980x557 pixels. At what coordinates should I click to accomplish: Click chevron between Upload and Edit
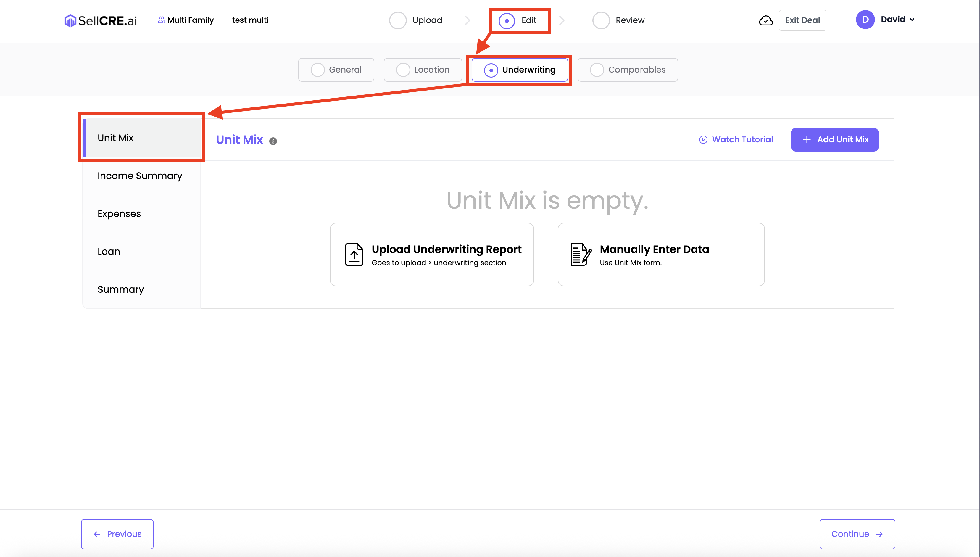[x=467, y=20]
